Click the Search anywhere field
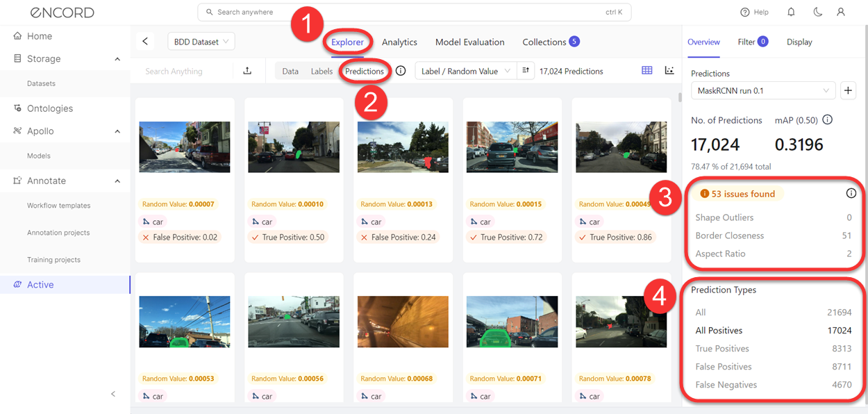Viewport: 868px width, 414px height. point(415,13)
